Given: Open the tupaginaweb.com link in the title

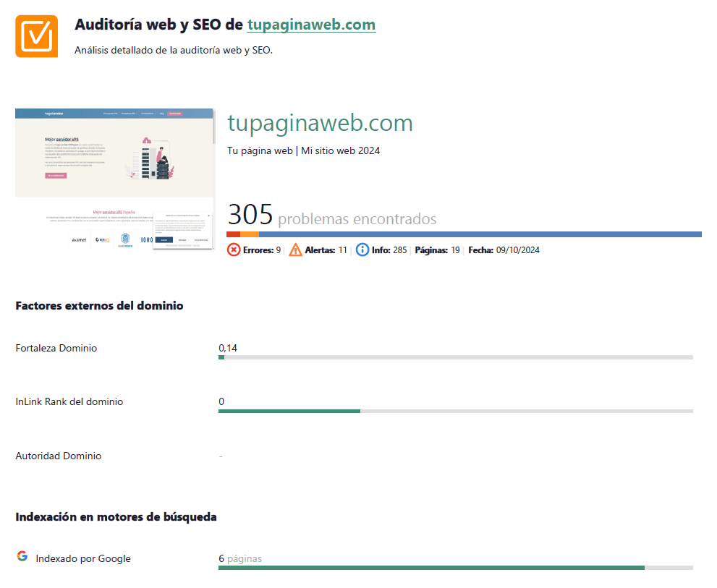Looking at the screenshot, I should (x=311, y=25).
